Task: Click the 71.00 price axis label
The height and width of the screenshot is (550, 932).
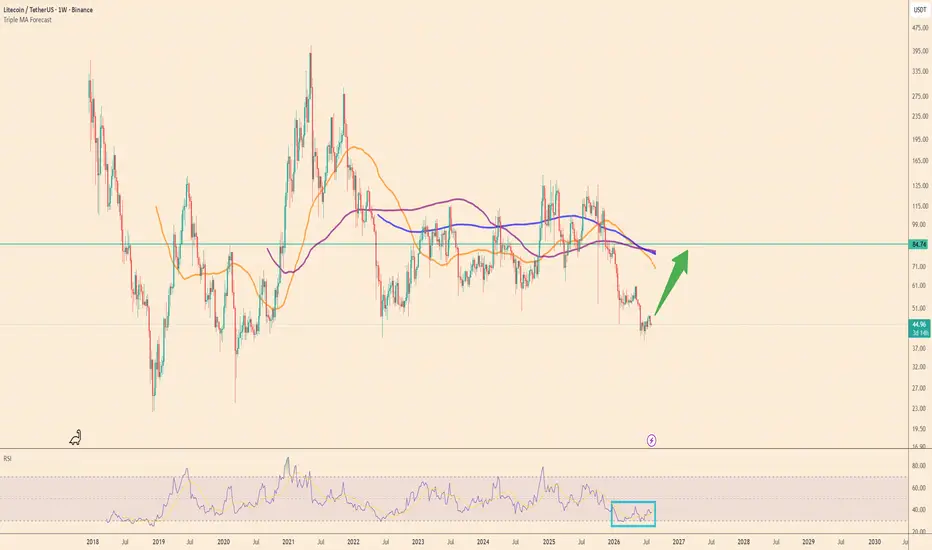Action: pos(920,266)
